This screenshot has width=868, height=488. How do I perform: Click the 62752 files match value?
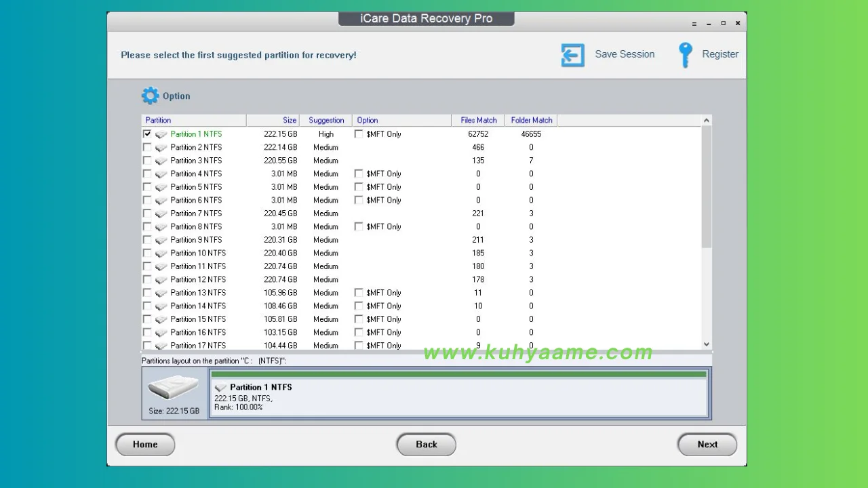478,134
